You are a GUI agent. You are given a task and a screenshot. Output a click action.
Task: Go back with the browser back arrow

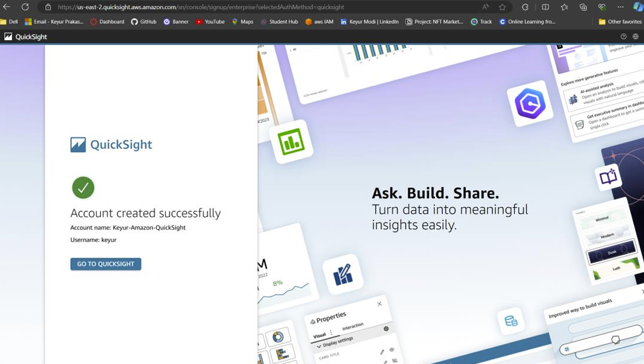(7, 7)
